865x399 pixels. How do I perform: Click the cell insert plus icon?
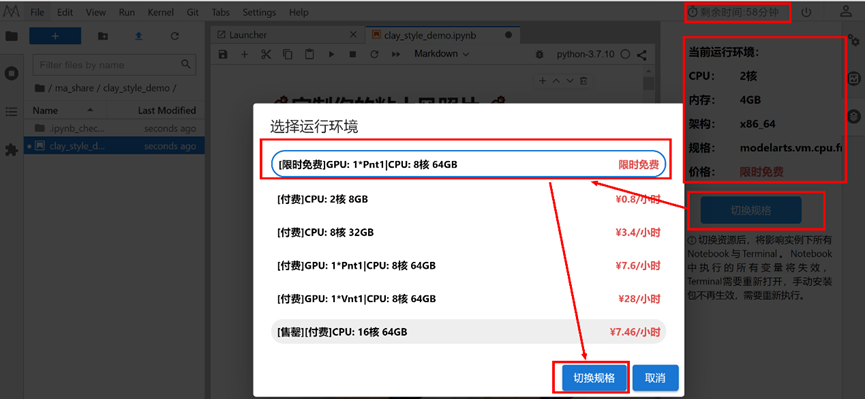pos(542,81)
